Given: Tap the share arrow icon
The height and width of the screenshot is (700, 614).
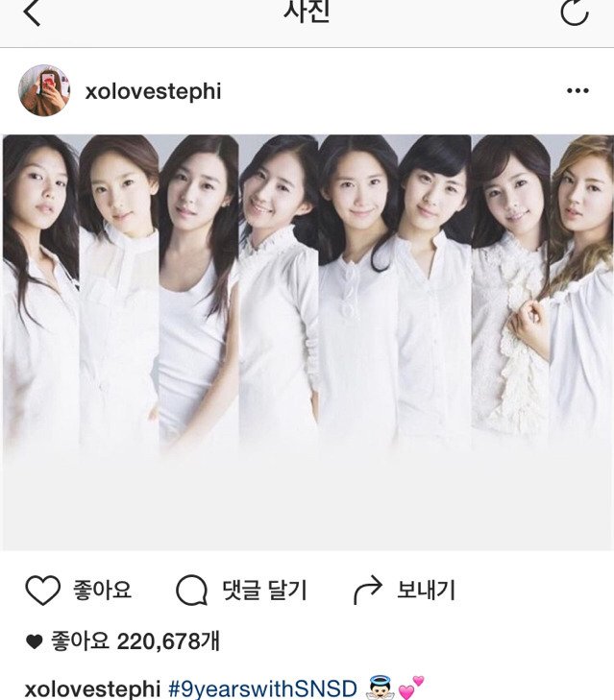Looking at the screenshot, I should click(368, 590).
